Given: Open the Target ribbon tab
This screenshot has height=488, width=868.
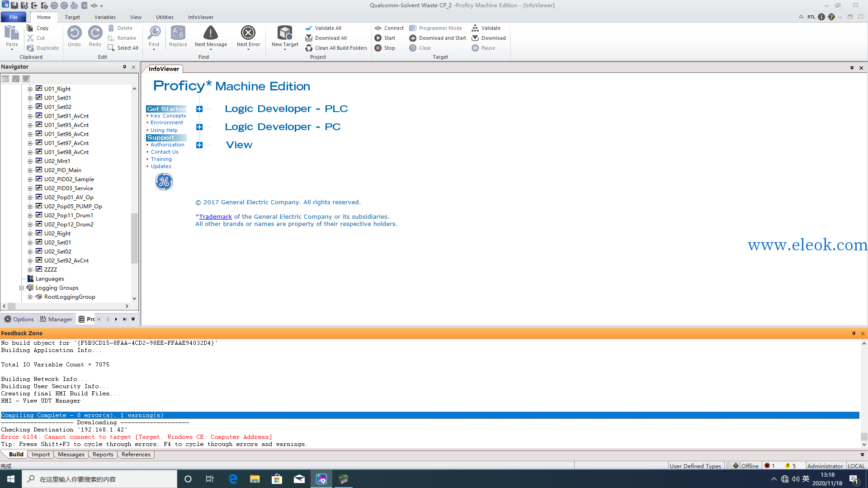Looking at the screenshot, I should click(x=72, y=17).
